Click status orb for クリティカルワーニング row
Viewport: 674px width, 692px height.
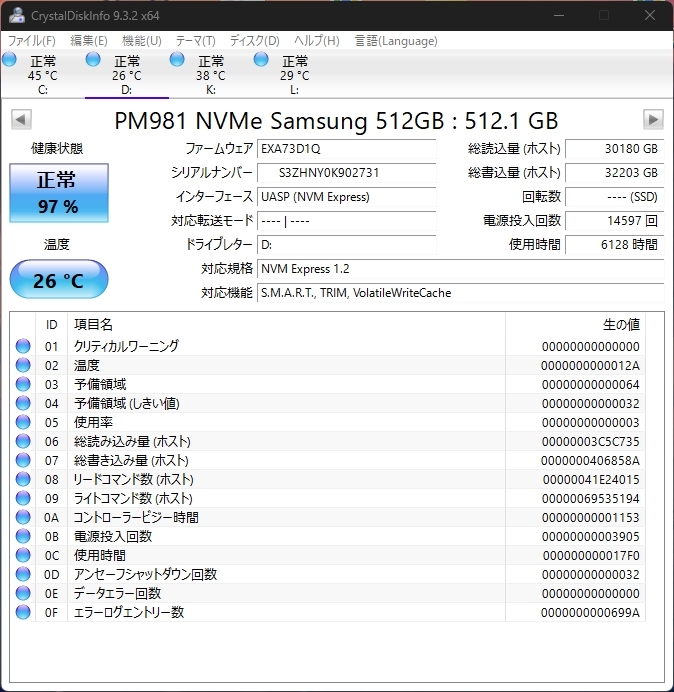(x=23, y=346)
